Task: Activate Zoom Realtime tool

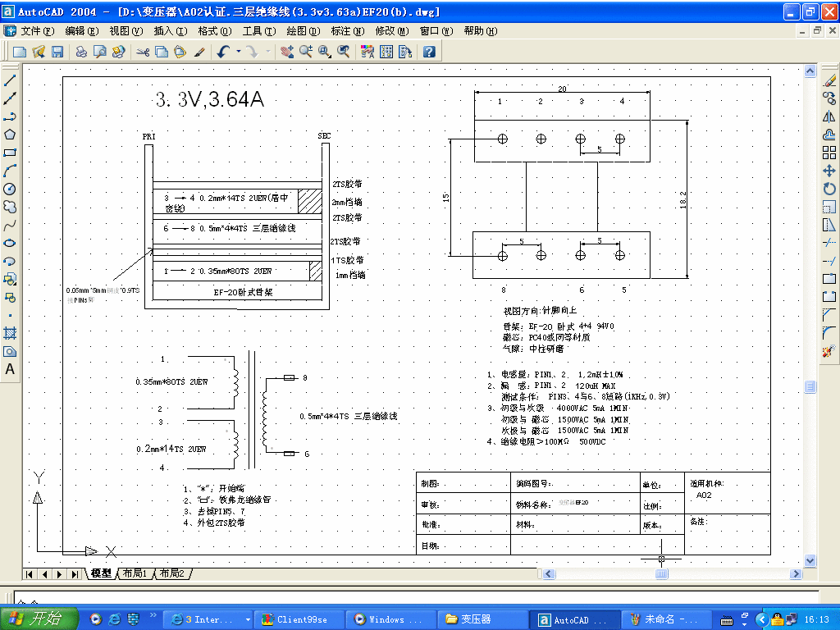Action: coord(306,52)
